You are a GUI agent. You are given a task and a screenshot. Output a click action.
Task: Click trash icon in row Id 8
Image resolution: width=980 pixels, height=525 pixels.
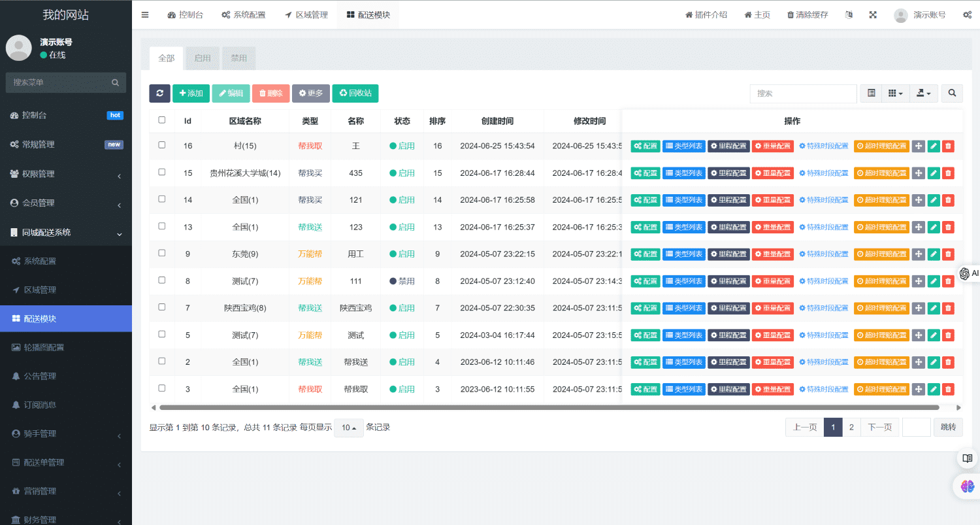(949, 281)
